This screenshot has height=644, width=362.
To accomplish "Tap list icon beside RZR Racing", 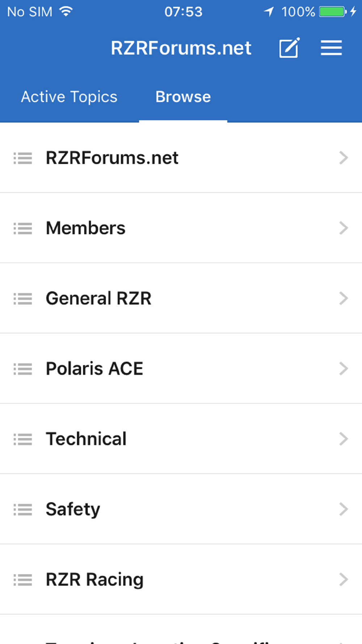I will 23,580.
